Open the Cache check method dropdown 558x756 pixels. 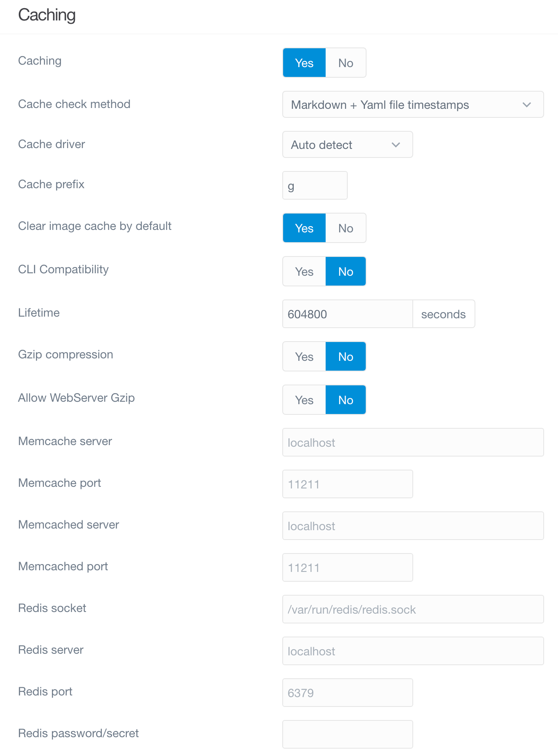coord(412,104)
